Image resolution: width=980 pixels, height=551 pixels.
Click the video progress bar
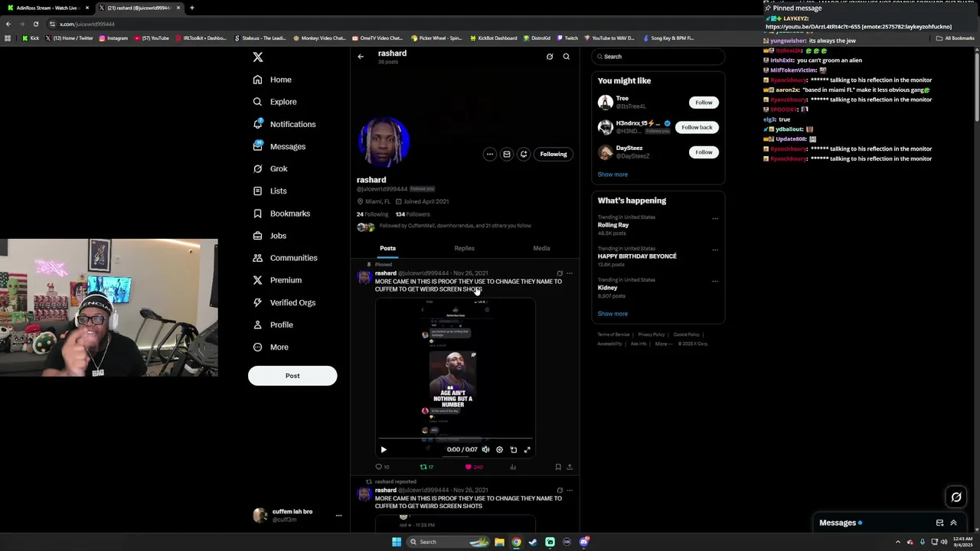pos(455,439)
